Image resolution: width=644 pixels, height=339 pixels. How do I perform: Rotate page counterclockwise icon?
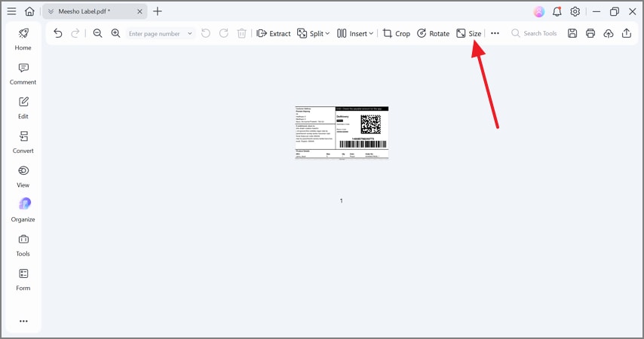click(206, 33)
